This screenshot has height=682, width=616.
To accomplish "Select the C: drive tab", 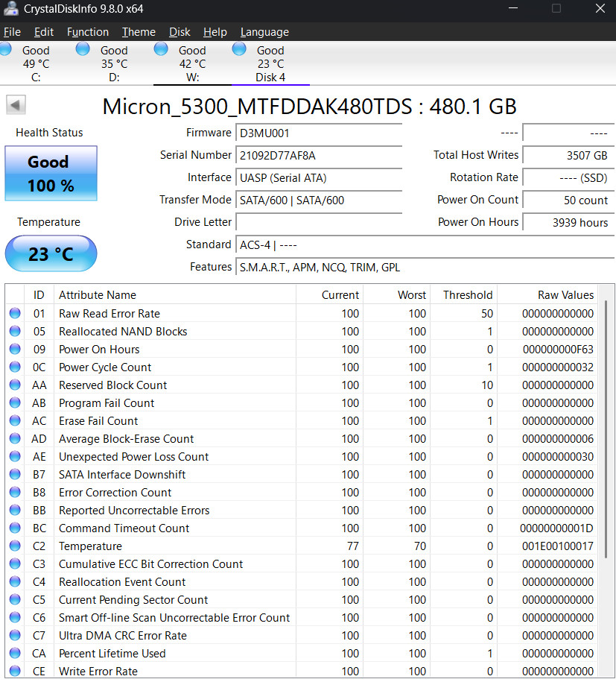I will (36, 63).
